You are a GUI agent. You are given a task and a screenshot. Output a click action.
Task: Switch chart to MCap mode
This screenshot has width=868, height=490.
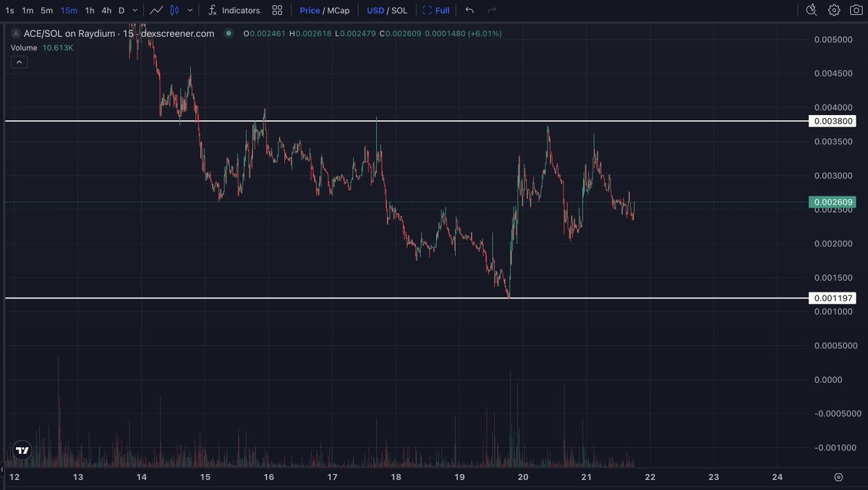340,10
